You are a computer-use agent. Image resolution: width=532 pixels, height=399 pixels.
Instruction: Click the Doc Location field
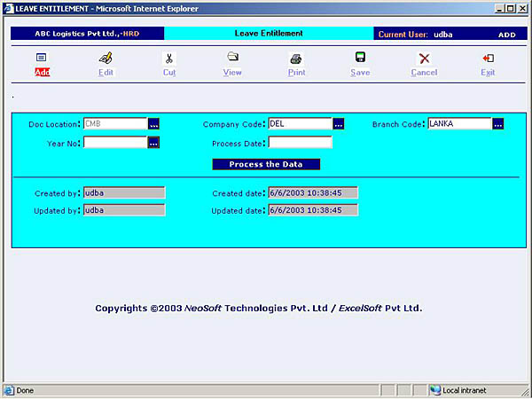point(114,124)
